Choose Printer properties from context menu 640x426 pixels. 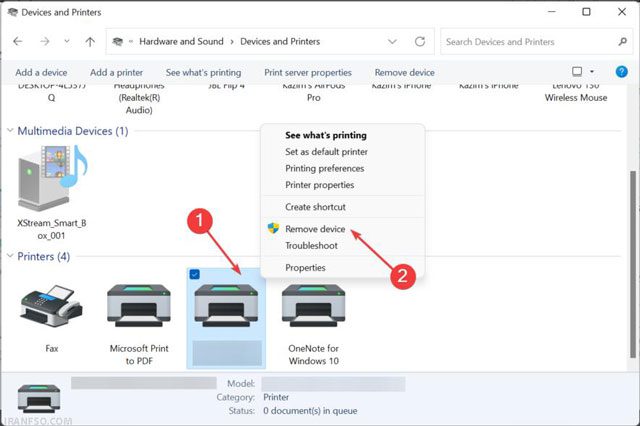click(x=320, y=185)
